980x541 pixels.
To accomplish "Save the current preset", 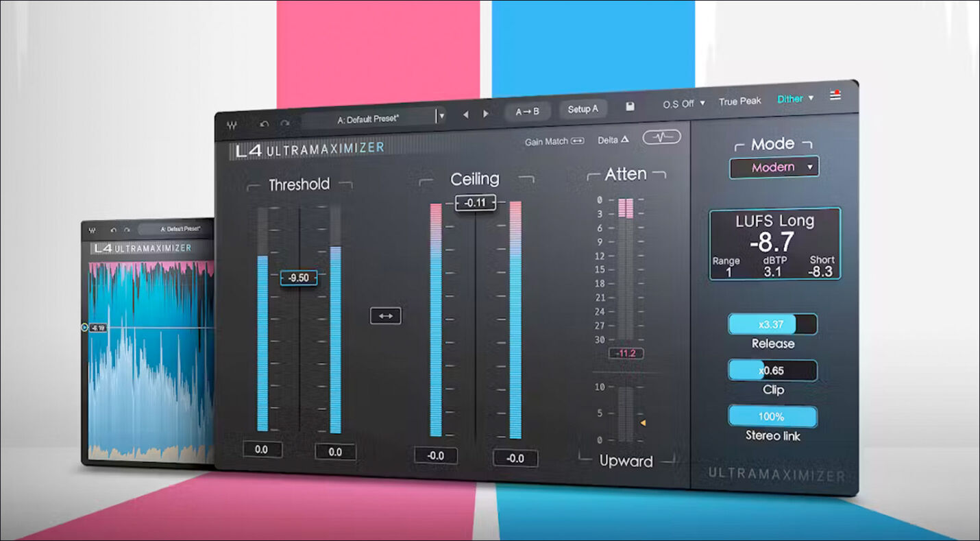I will [630, 107].
